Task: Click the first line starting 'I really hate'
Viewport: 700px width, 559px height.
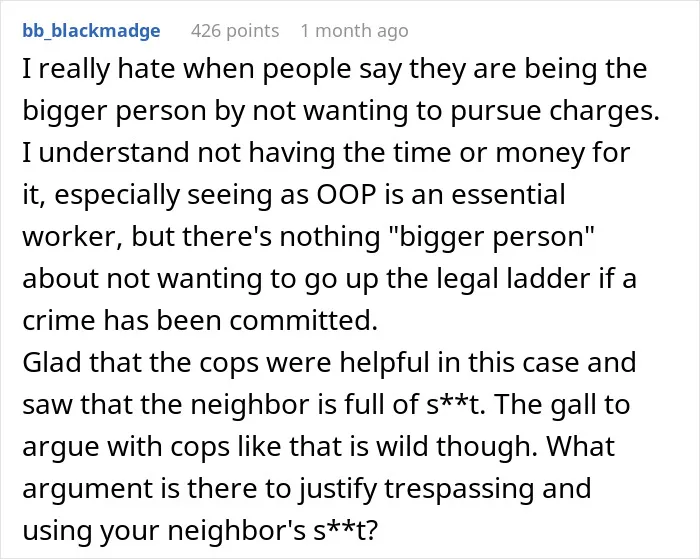Action: coord(334,70)
